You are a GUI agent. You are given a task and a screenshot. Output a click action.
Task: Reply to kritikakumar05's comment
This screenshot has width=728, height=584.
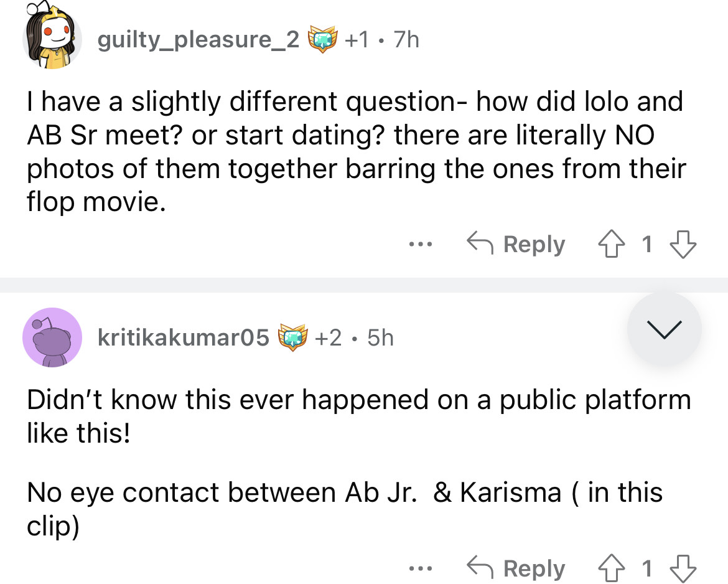(516, 568)
